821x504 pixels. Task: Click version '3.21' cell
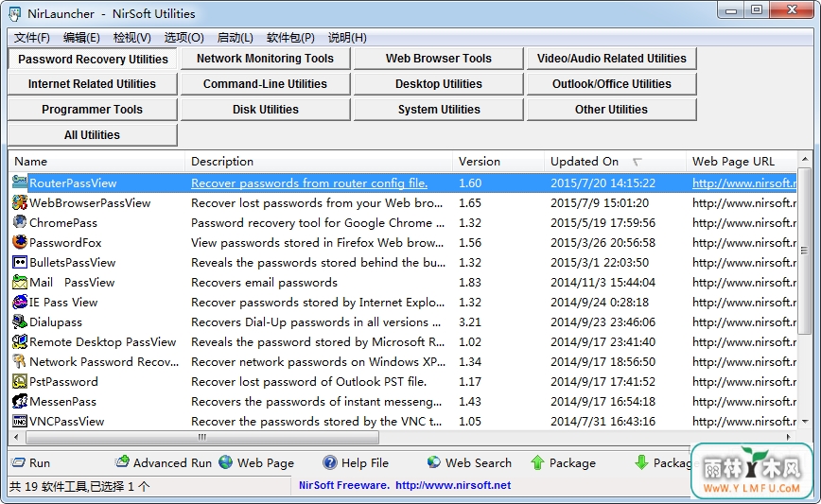(x=470, y=322)
